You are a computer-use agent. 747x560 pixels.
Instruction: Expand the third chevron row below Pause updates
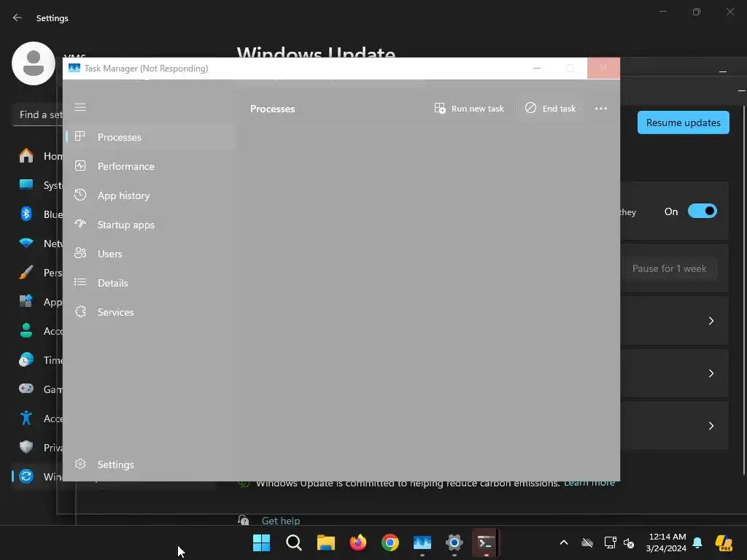(711, 426)
